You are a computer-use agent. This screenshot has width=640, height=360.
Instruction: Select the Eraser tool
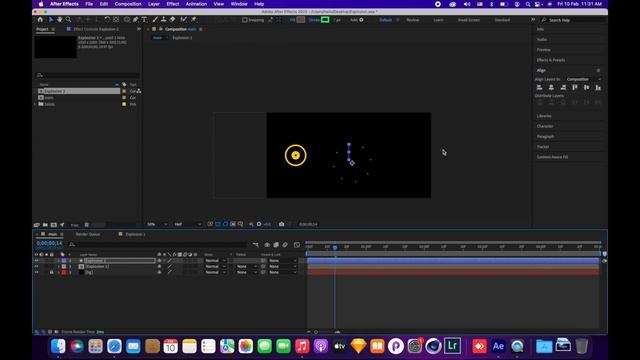[x=172, y=20]
